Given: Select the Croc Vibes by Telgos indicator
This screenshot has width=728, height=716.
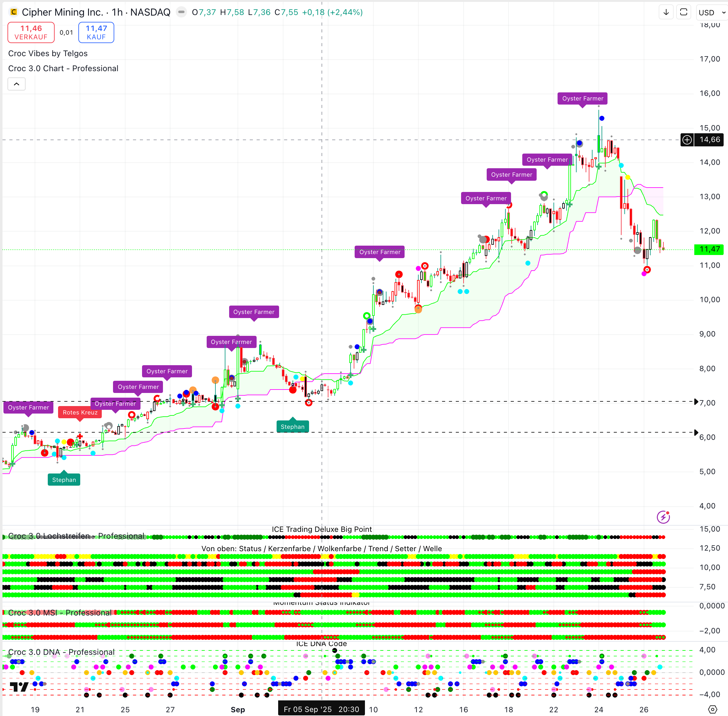Looking at the screenshot, I should (x=48, y=53).
